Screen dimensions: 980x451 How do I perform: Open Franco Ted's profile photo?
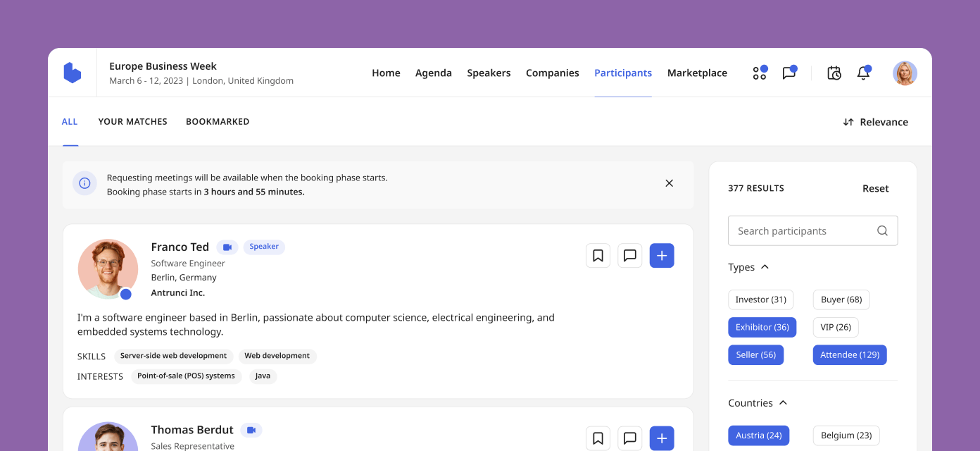click(108, 269)
